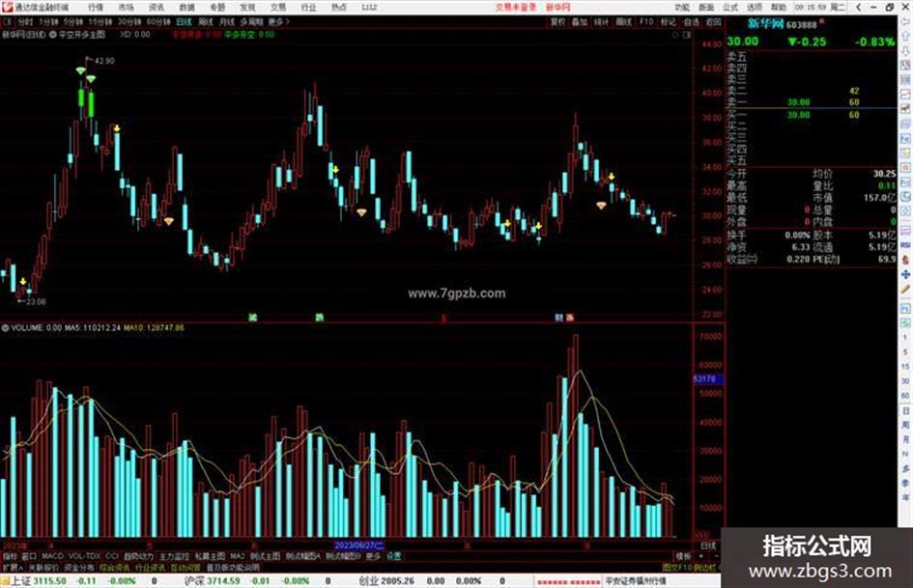Click the pencil drawing tool in right sidebar
Image resolution: width=913 pixels, height=588 pixels.
pyautogui.click(x=905, y=290)
